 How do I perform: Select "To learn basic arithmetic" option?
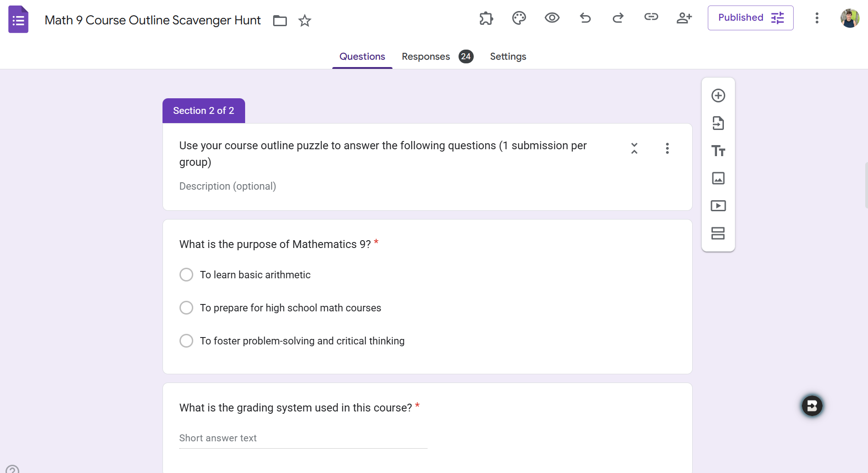[186, 275]
